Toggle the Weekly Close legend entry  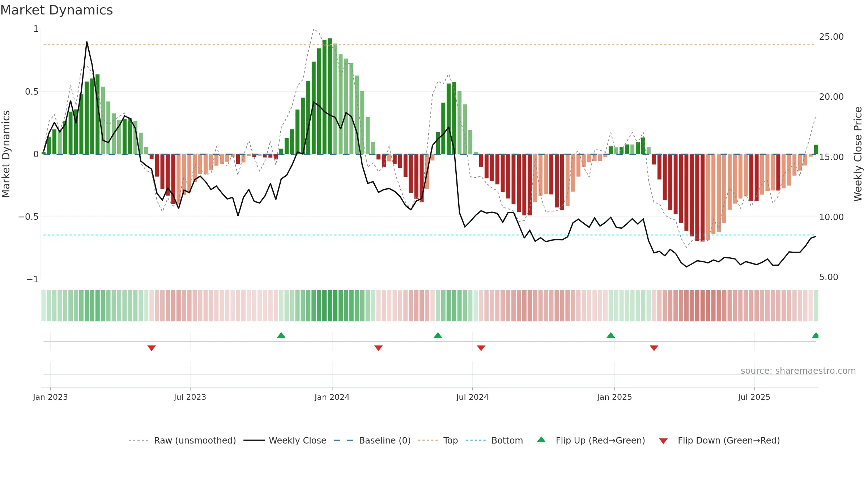[285, 440]
